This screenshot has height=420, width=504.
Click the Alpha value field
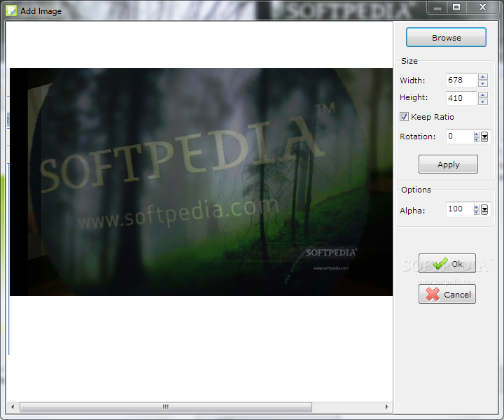tap(460, 209)
